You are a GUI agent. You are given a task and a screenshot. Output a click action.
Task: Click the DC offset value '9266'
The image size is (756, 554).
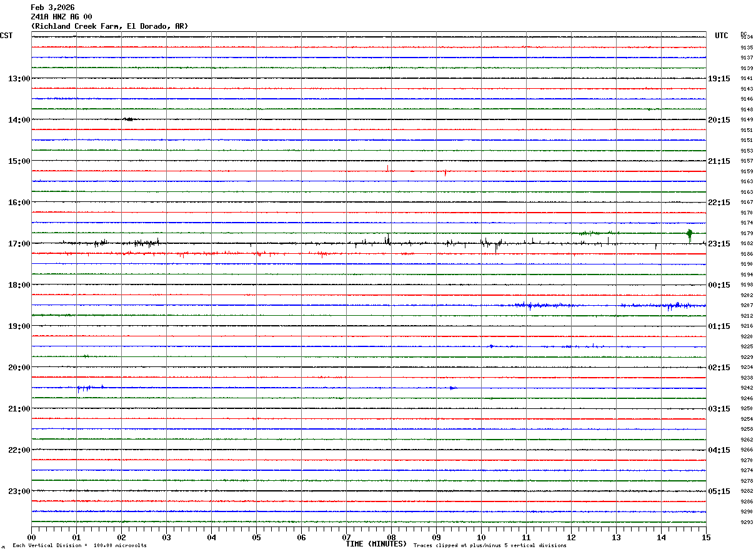747,450
